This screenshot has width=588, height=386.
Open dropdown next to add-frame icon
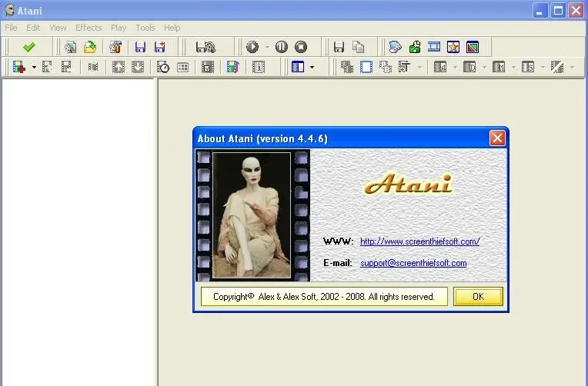coord(34,68)
